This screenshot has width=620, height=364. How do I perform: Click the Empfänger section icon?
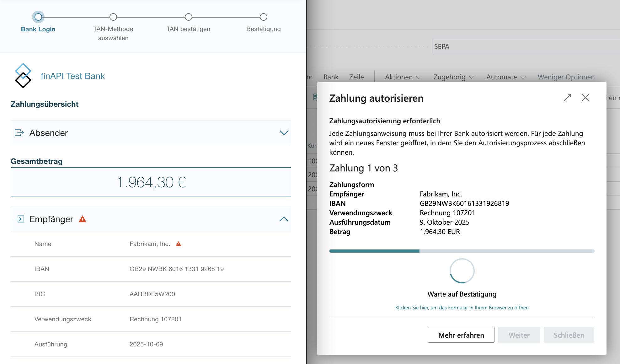click(19, 219)
